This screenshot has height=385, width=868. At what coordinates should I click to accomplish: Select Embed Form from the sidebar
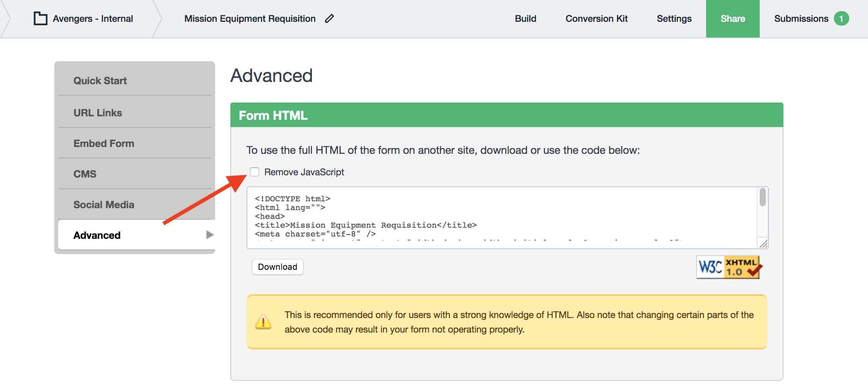104,144
